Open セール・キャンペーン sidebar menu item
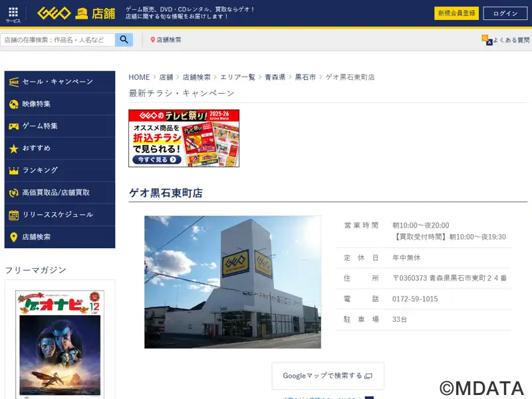 click(60, 82)
